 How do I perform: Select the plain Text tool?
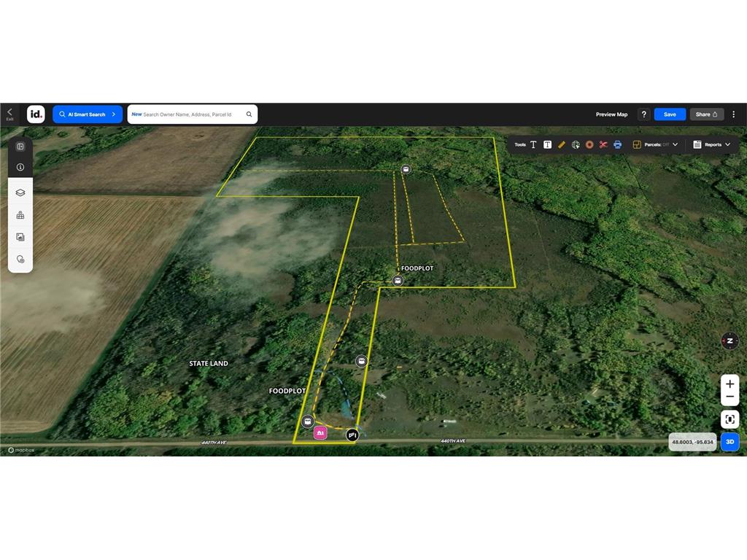point(533,145)
